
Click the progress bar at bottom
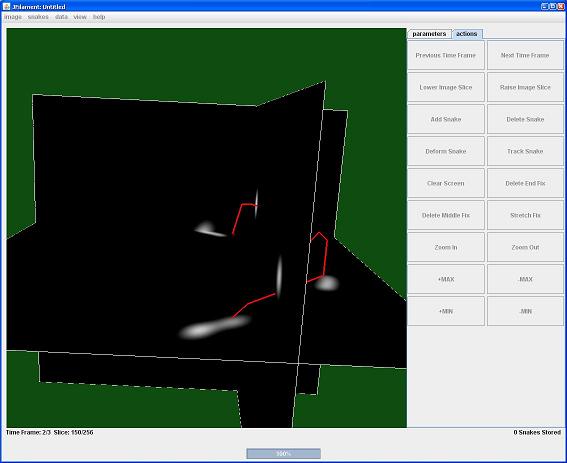(x=284, y=454)
